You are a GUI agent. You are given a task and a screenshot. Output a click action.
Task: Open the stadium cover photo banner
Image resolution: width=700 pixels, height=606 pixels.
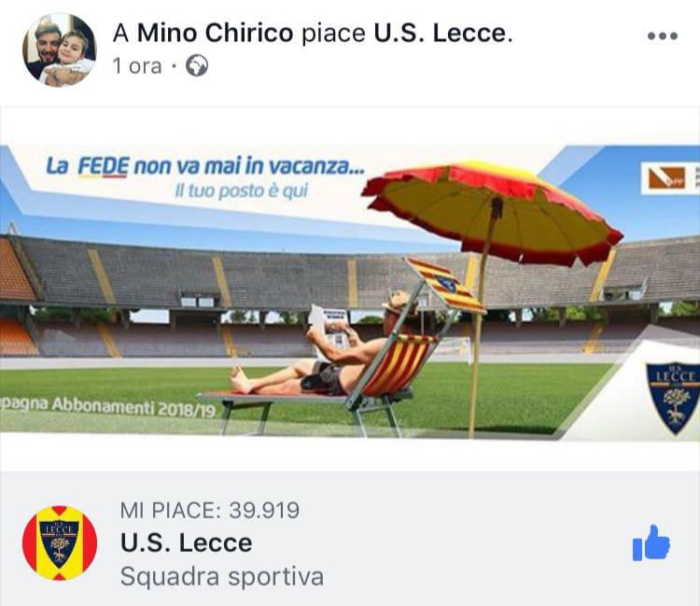[350, 292]
